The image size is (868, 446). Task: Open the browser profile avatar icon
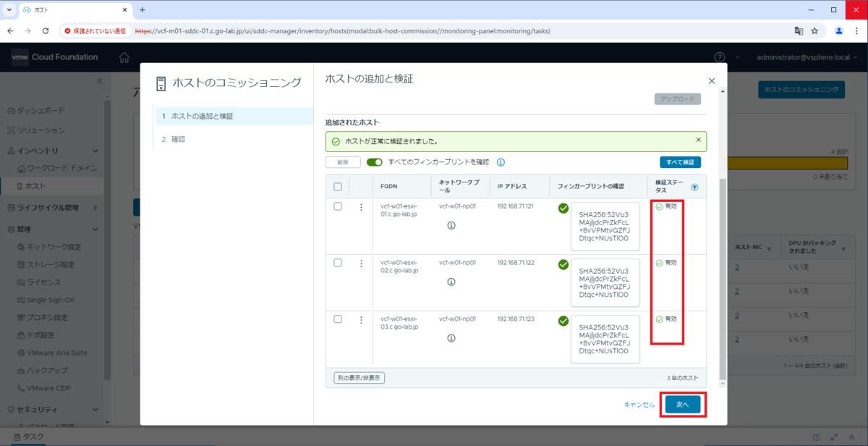coord(839,31)
